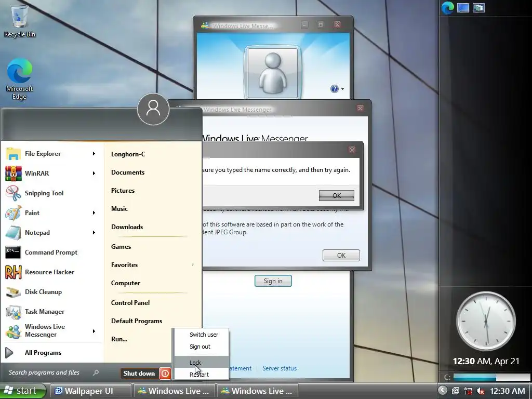Open the Longhorn-C user folder
The image size is (532, 399).
128,154
